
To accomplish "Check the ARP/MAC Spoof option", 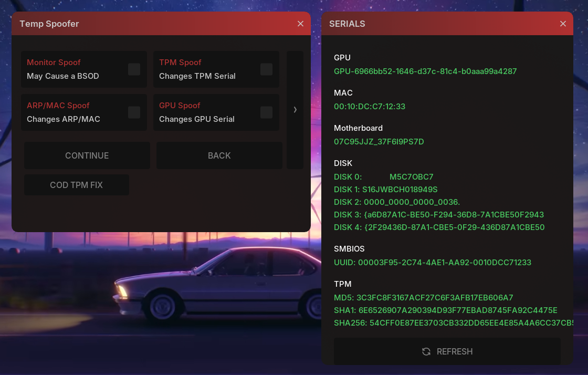I will pyautogui.click(x=134, y=112).
